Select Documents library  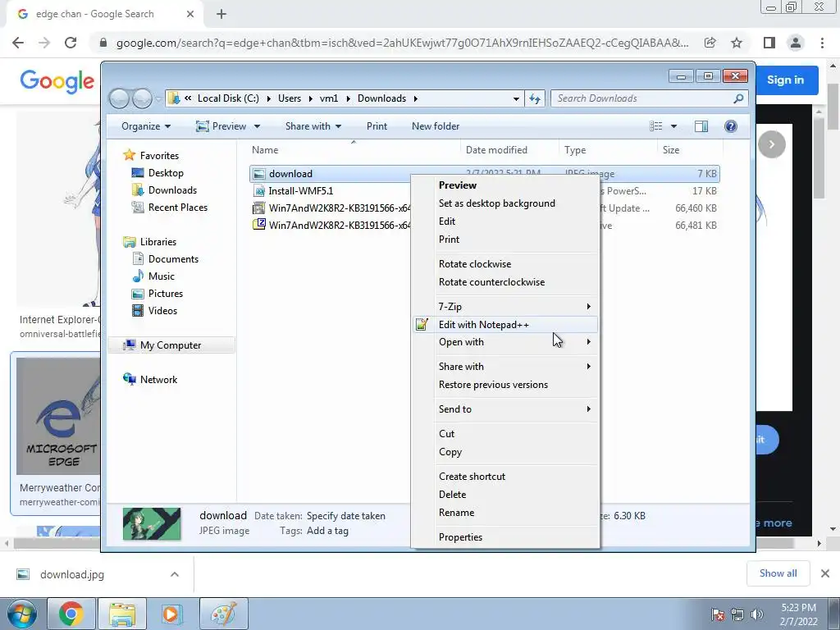point(166,259)
